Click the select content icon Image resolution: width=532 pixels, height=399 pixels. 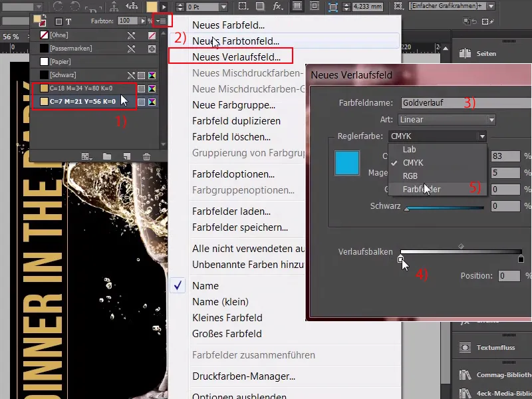pos(132,6)
